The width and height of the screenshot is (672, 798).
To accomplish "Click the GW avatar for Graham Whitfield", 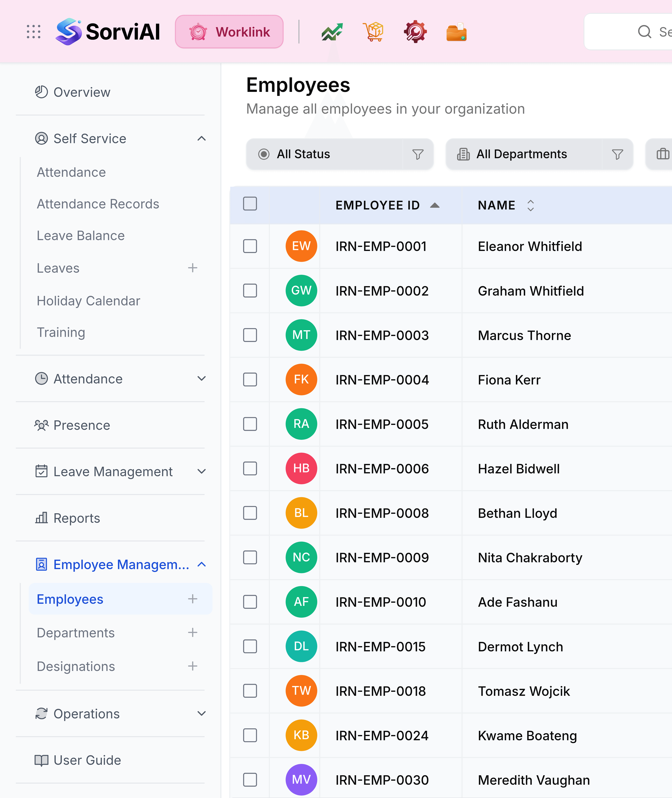I will pyautogui.click(x=301, y=291).
